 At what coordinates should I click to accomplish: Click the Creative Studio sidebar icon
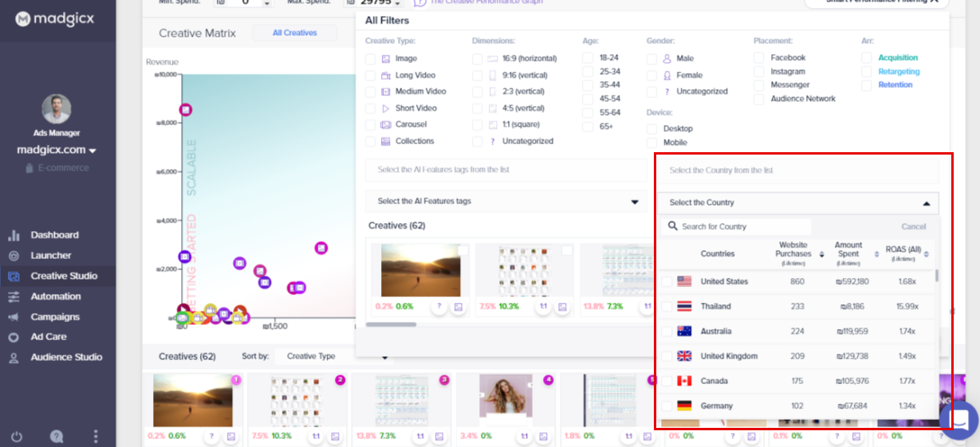tap(14, 276)
